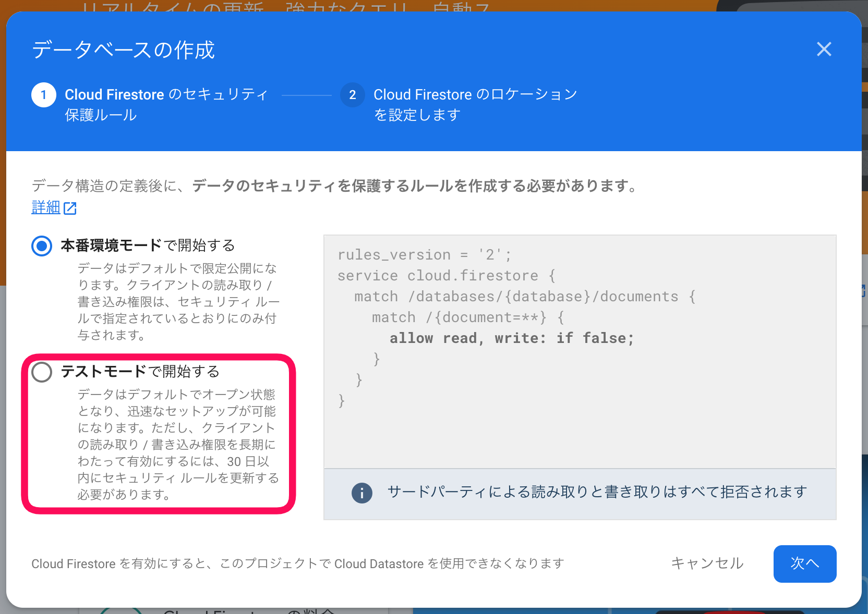Go to step 2 Cloud Firestore のロケーションを設定します
This screenshot has width=868, height=614.
pyautogui.click(x=459, y=104)
